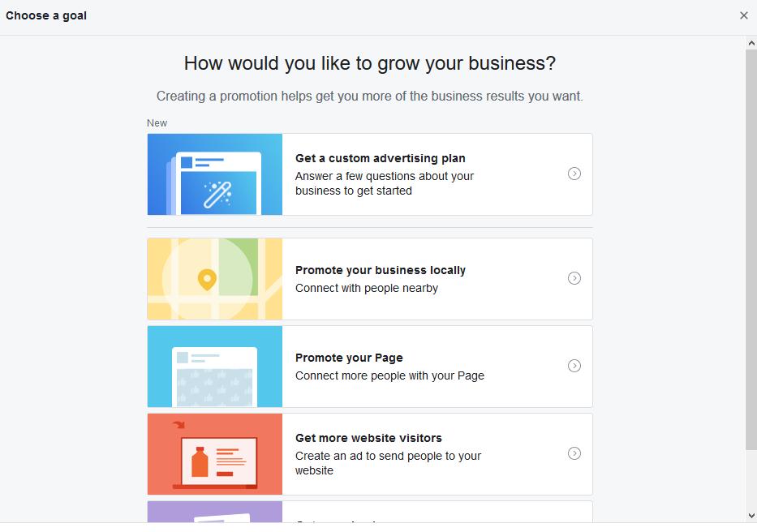Select the Get a custom advertising plan goal
Screen dimensions: 757x532
point(406,174)
